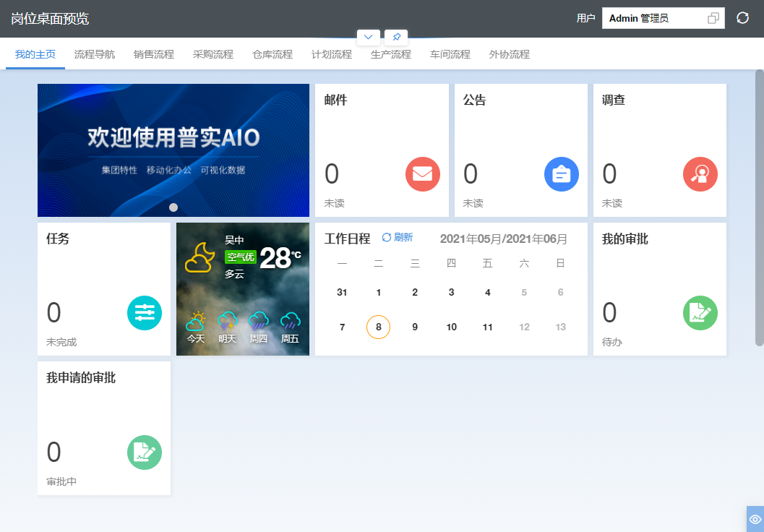
Task: Click the vertical scrollbar on the right
Action: (759, 208)
